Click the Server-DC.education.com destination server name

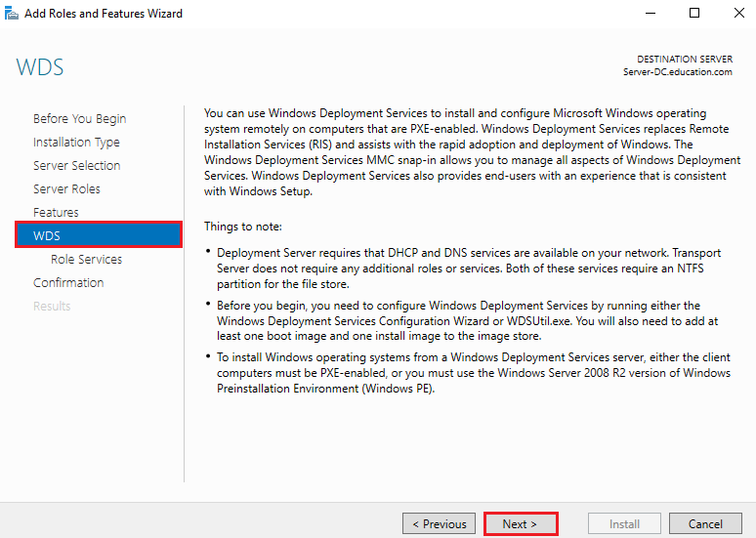tap(677, 72)
